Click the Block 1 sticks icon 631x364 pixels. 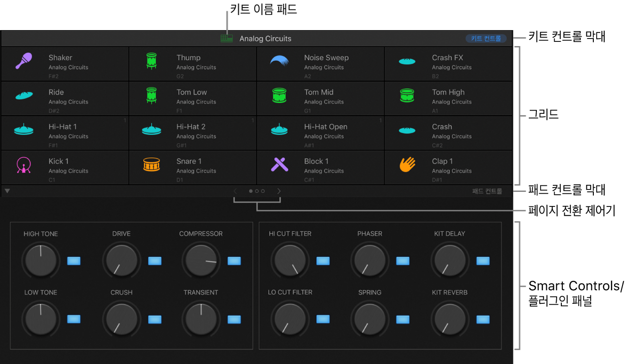(279, 164)
